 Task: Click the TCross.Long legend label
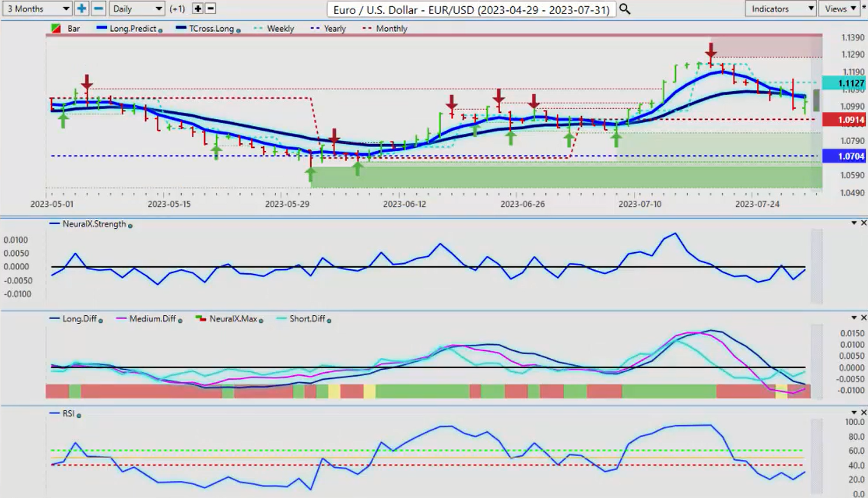click(x=212, y=29)
